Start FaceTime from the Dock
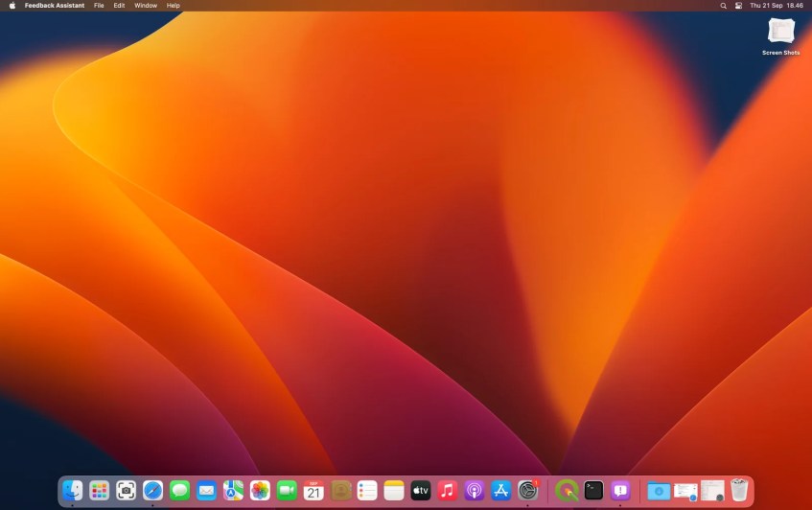The image size is (812, 510). tap(287, 490)
